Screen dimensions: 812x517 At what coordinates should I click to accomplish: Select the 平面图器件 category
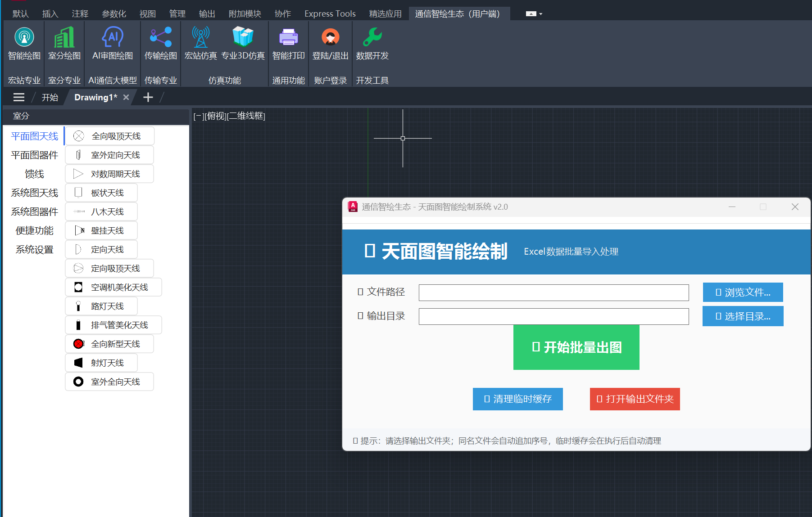tap(35, 155)
